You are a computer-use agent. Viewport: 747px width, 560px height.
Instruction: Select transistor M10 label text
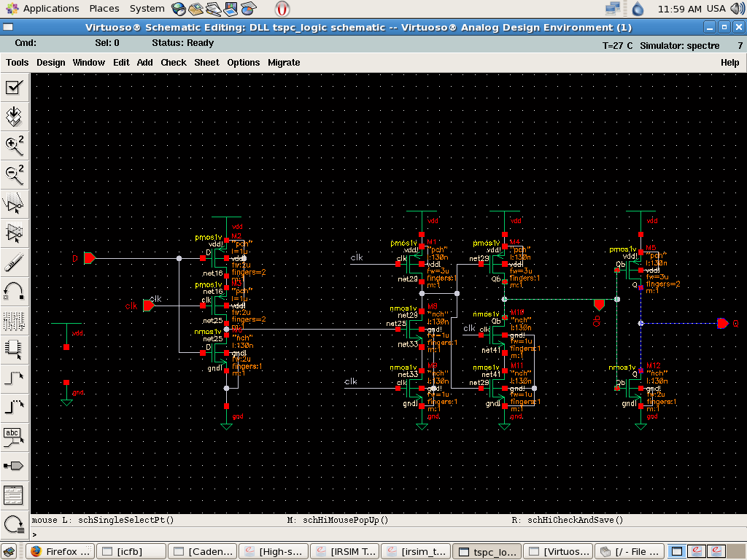(x=517, y=312)
